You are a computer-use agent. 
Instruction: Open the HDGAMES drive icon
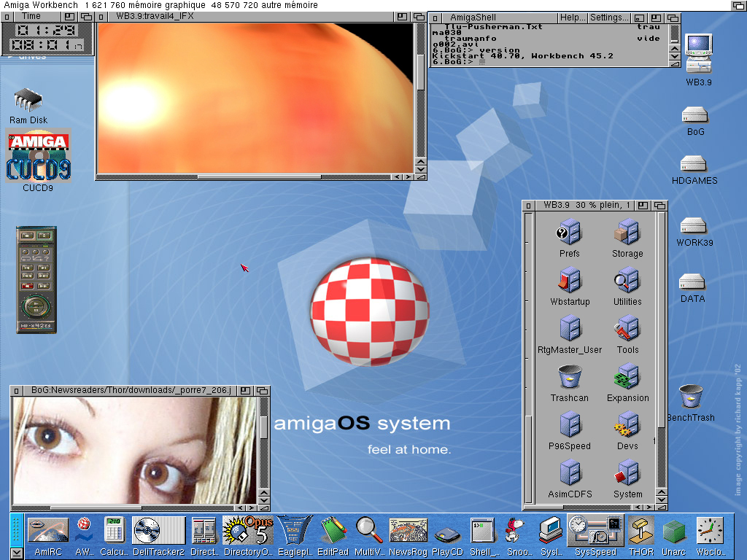694,164
